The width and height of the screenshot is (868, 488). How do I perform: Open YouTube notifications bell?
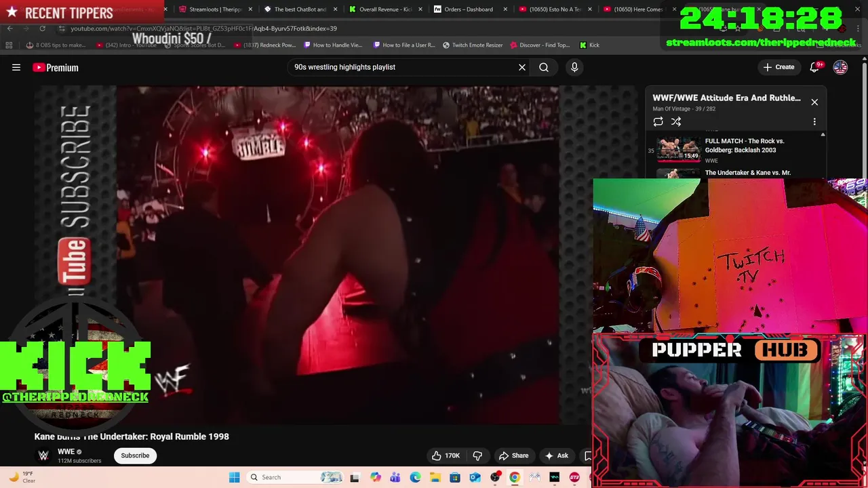pyautogui.click(x=815, y=67)
